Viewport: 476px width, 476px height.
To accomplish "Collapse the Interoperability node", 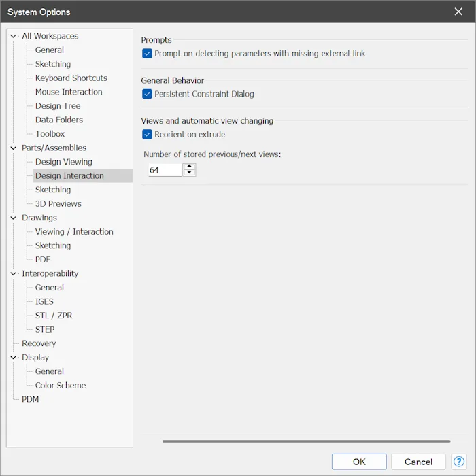I will 13,273.
